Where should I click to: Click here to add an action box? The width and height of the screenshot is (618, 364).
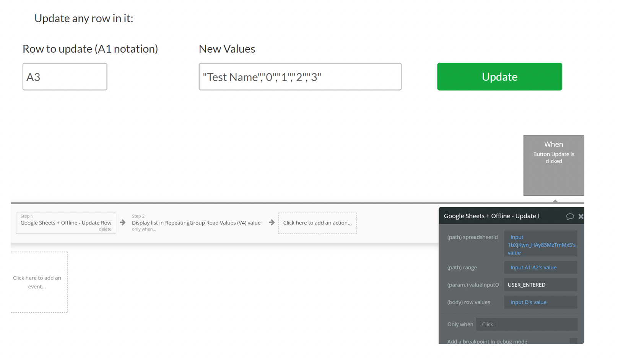click(317, 223)
